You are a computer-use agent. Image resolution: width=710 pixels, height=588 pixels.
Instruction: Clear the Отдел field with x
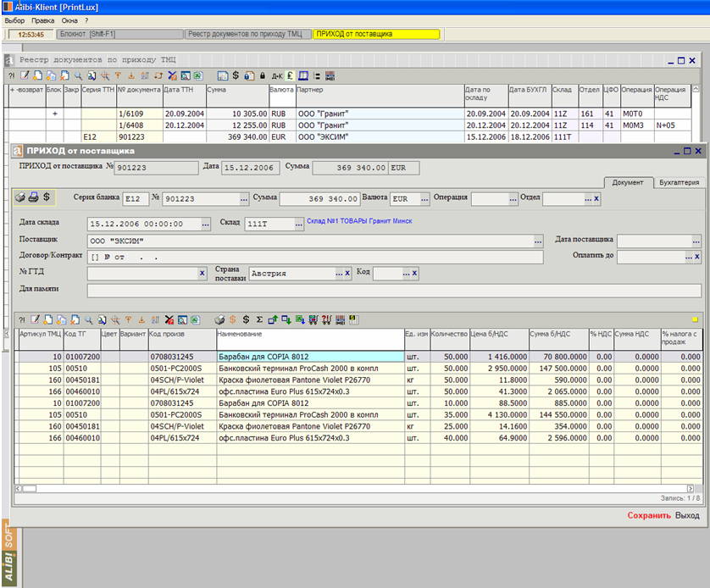[596, 199]
